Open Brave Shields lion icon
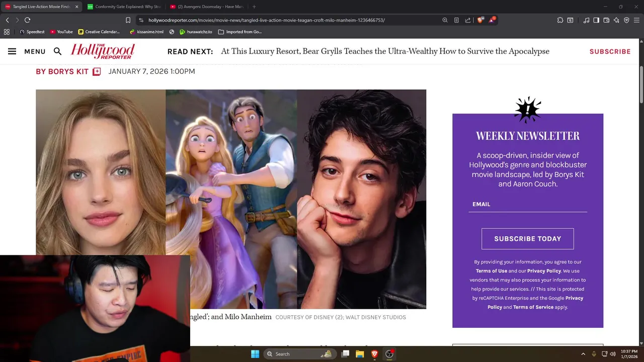Image resolution: width=644 pixels, height=362 pixels. click(x=480, y=20)
